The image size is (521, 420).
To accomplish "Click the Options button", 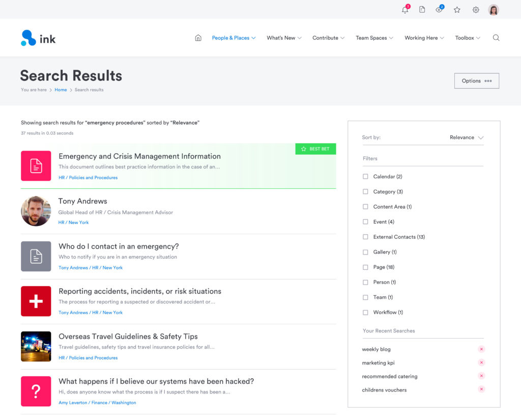I will (476, 80).
